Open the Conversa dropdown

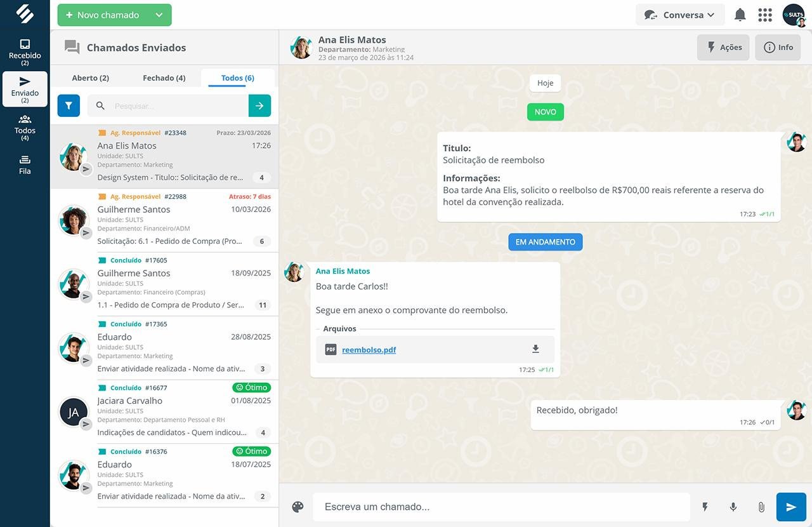[680, 14]
